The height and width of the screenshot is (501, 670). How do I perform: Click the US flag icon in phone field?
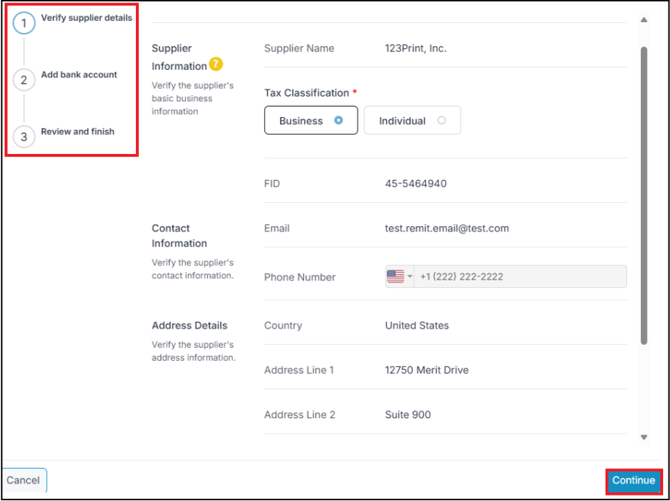(395, 277)
